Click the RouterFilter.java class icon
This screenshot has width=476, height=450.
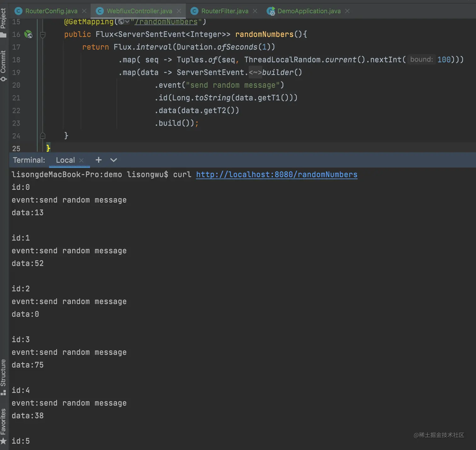point(195,11)
